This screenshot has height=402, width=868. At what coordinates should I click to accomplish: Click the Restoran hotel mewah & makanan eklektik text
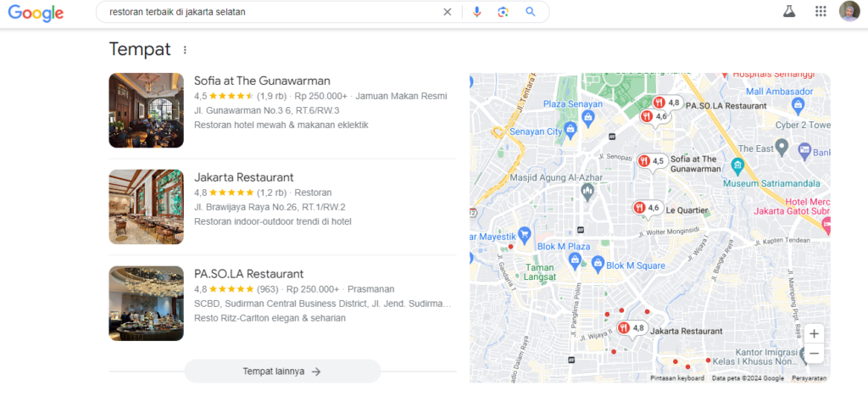click(x=281, y=125)
